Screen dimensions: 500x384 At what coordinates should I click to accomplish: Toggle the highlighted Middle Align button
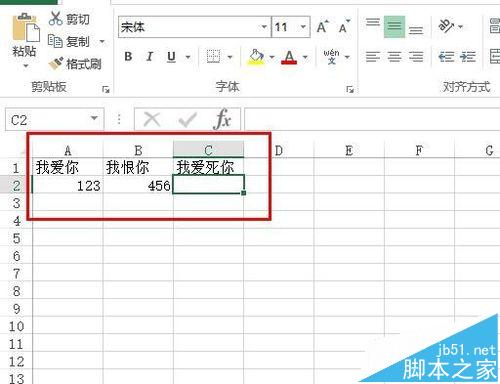point(395,26)
